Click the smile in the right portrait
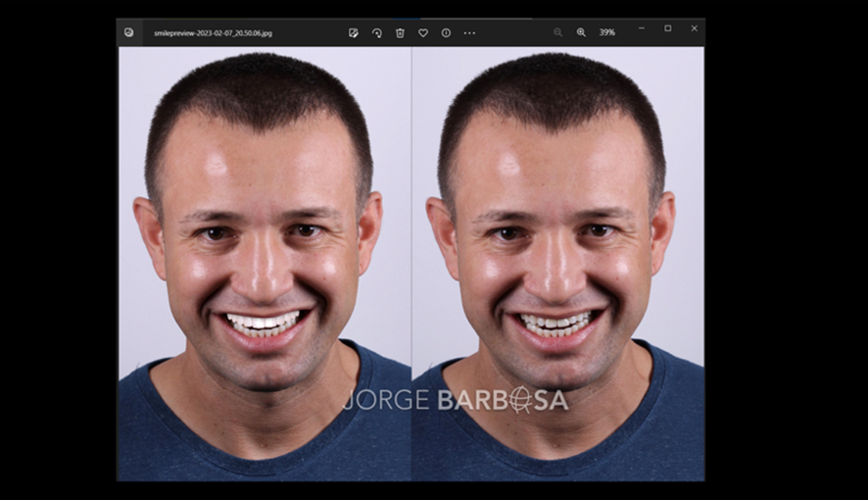The width and height of the screenshot is (868, 500). click(555, 323)
